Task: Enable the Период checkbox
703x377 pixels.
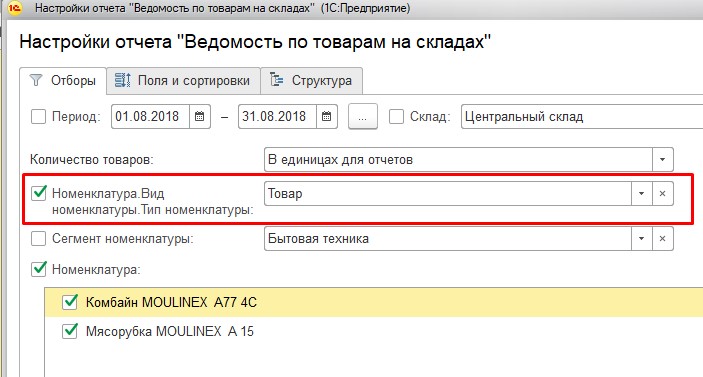Action: click(38, 117)
